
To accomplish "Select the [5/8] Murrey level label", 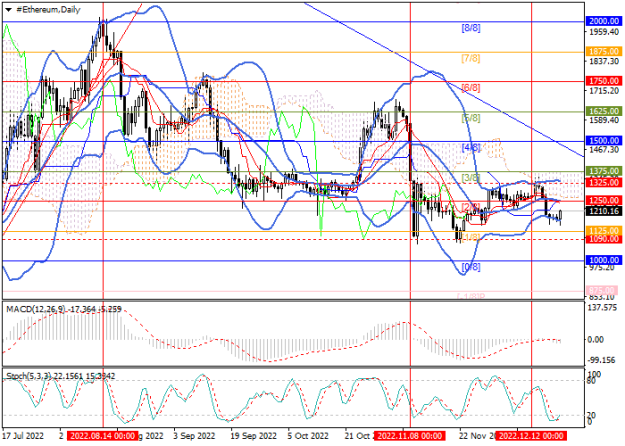I will click(471, 118).
